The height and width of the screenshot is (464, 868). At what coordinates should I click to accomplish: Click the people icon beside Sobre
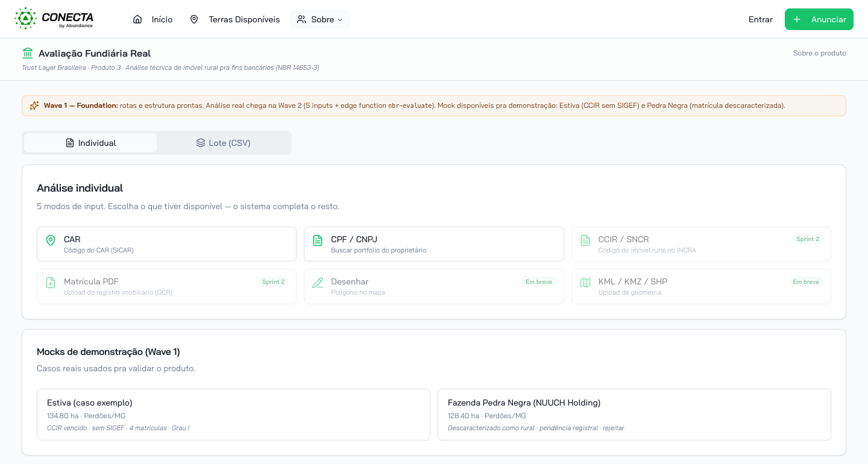[301, 19]
